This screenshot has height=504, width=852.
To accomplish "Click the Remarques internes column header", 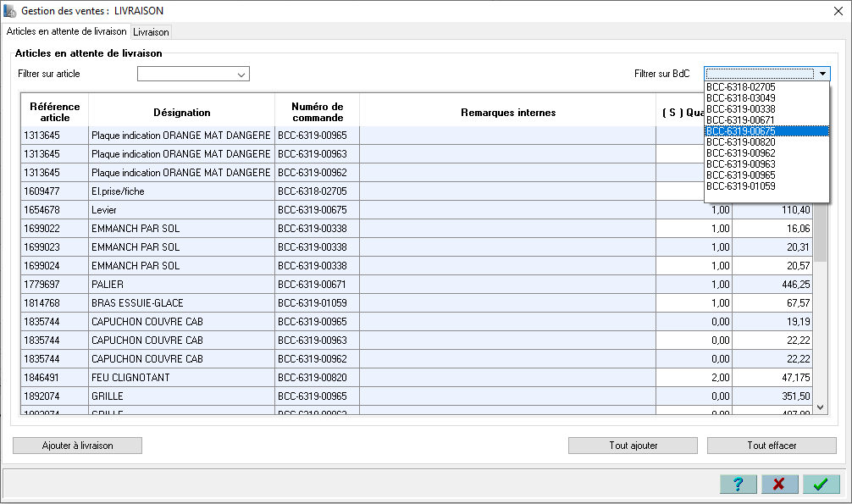I will (508, 112).
